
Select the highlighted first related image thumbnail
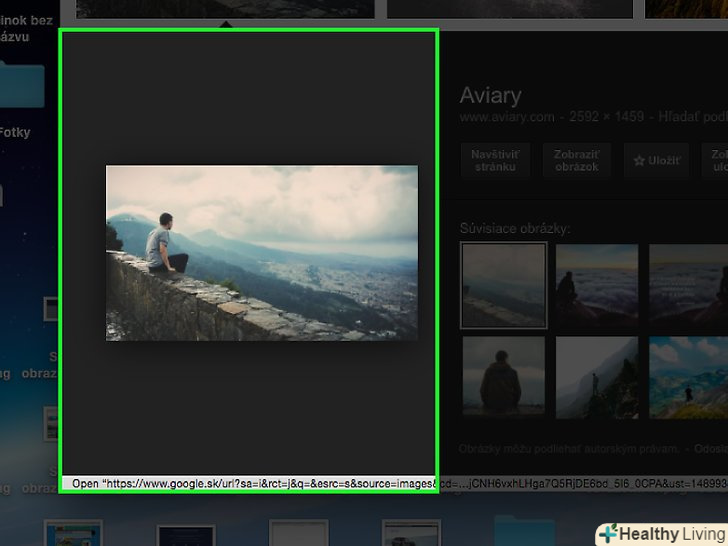click(x=503, y=284)
